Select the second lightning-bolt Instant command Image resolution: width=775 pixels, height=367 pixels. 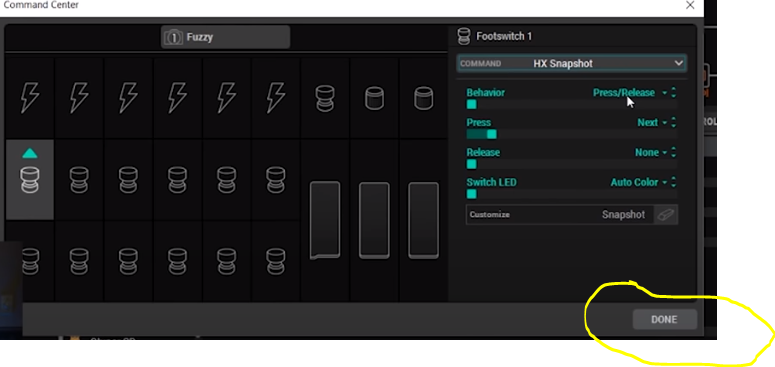tap(79, 98)
